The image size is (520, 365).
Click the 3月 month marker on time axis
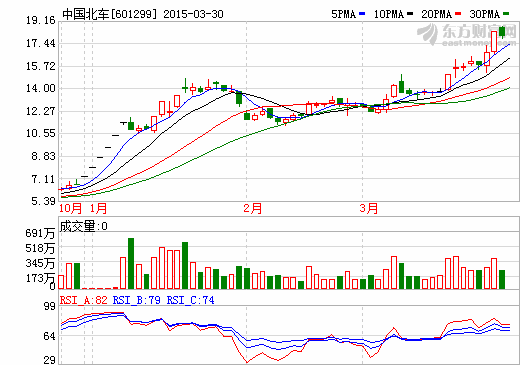(x=368, y=209)
